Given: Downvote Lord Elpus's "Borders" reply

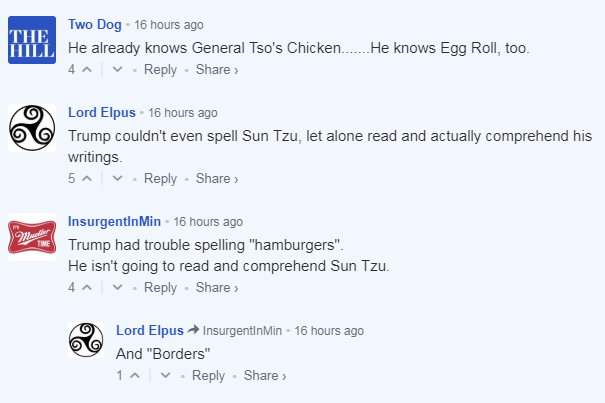Looking at the screenshot, I should click(166, 376).
